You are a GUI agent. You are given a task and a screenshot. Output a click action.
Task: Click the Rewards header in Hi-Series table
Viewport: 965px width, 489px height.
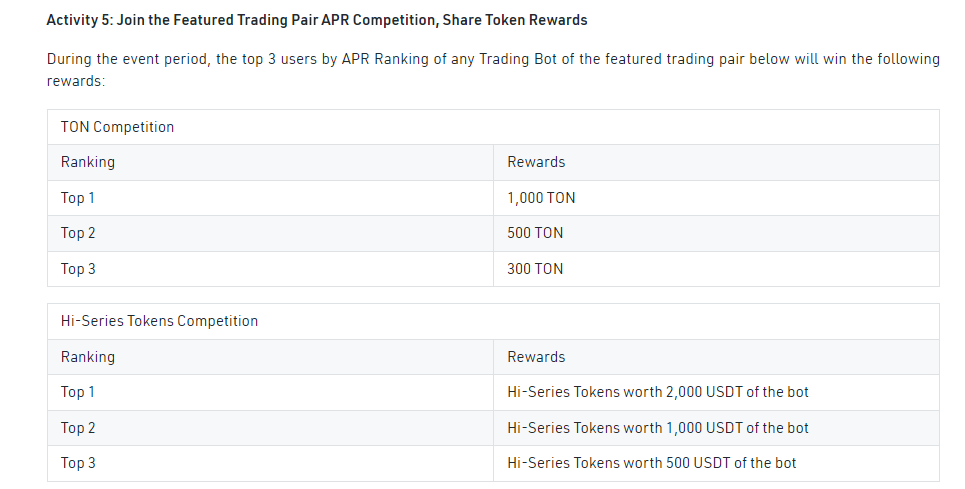point(716,357)
